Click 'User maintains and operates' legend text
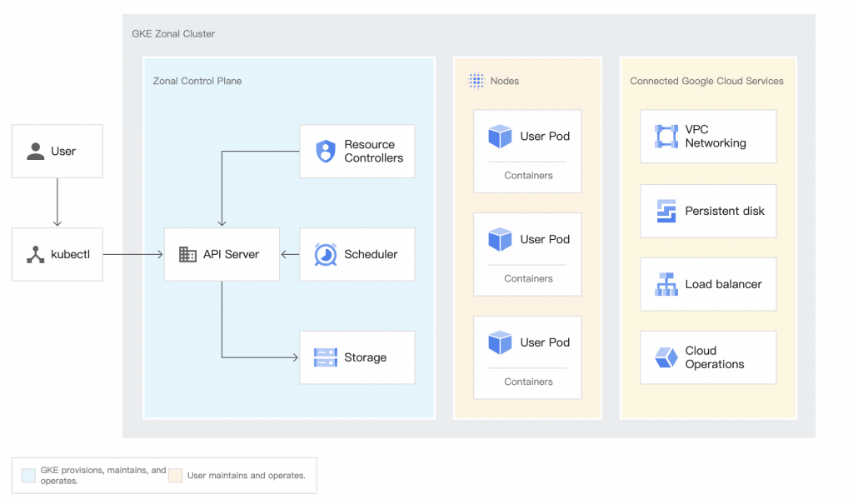853x504 pixels. pos(247,475)
